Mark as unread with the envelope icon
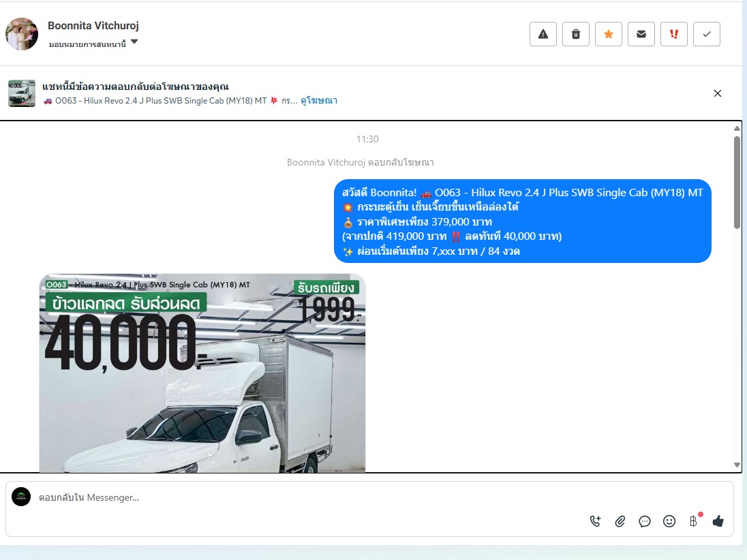 pyautogui.click(x=641, y=34)
